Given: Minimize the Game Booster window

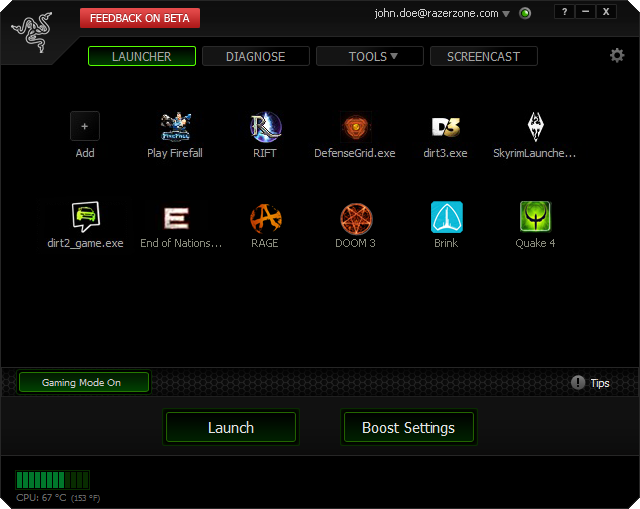Looking at the screenshot, I should click(x=585, y=12).
